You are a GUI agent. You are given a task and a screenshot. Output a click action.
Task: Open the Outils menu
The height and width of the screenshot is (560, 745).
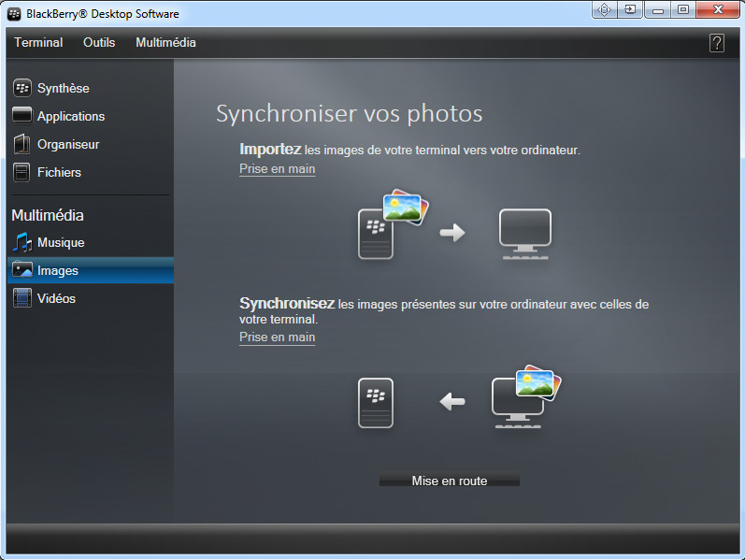(99, 42)
